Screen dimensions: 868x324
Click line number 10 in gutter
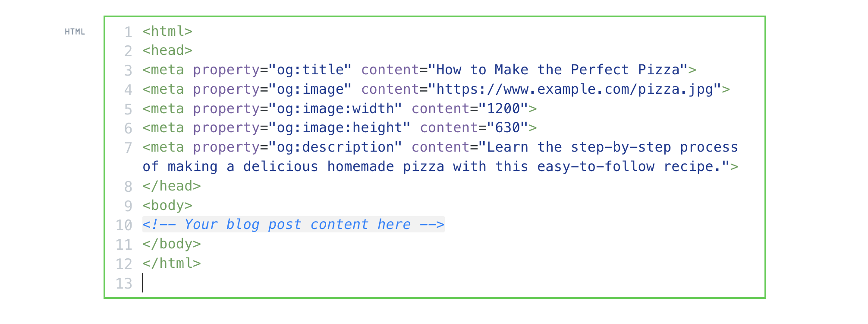[x=124, y=225]
